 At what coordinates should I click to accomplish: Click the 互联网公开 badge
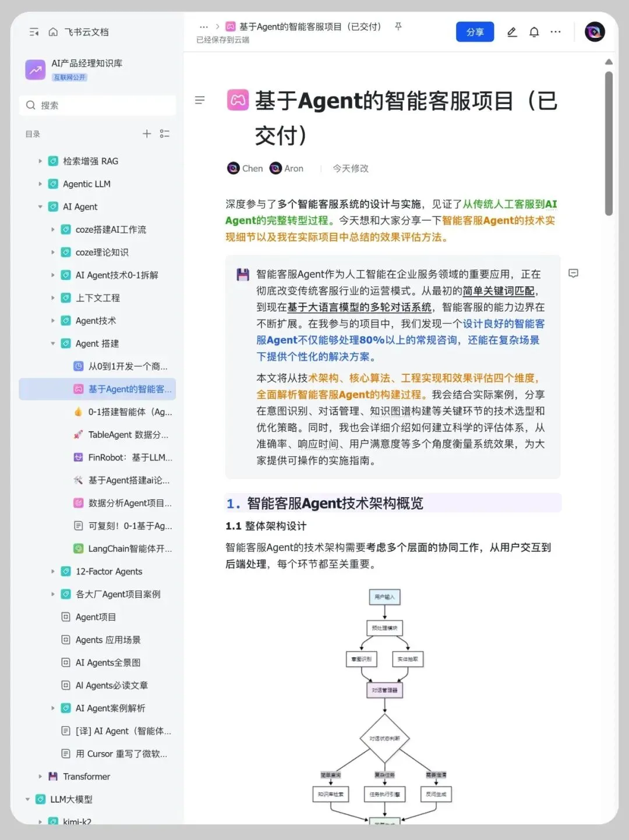click(x=69, y=77)
